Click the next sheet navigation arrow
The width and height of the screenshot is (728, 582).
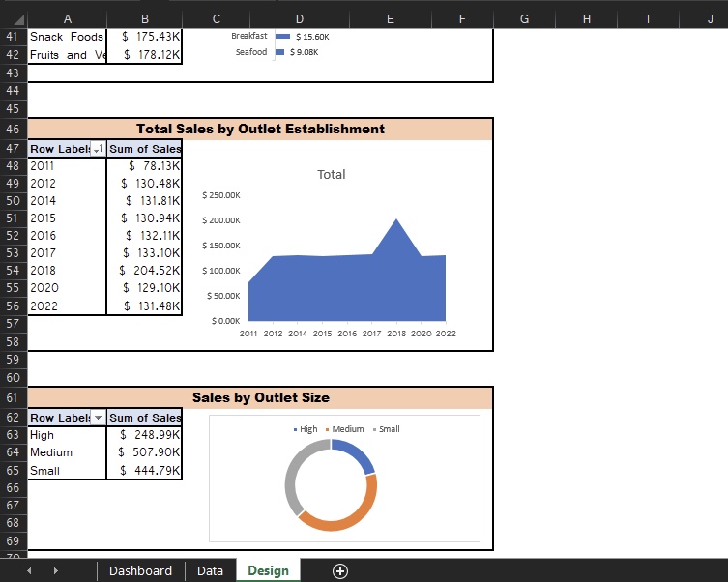coord(55,571)
